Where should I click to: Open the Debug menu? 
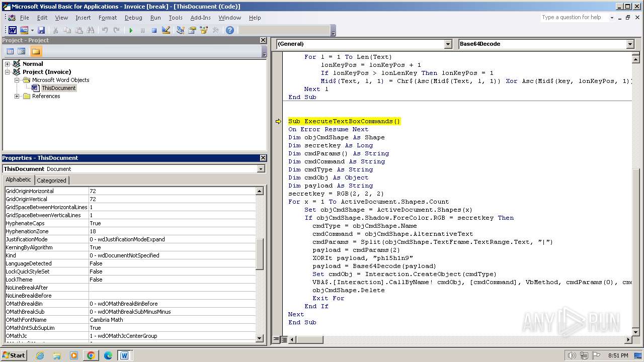[x=133, y=18]
